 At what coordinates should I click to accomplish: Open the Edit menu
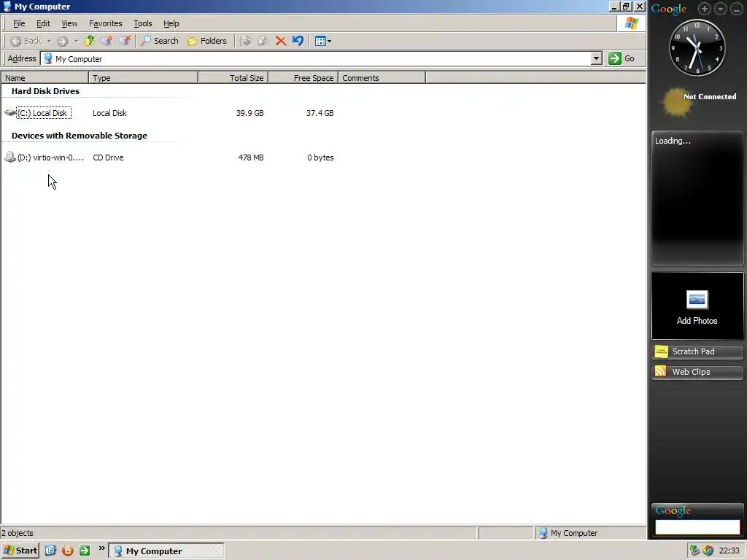(x=43, y=23)
